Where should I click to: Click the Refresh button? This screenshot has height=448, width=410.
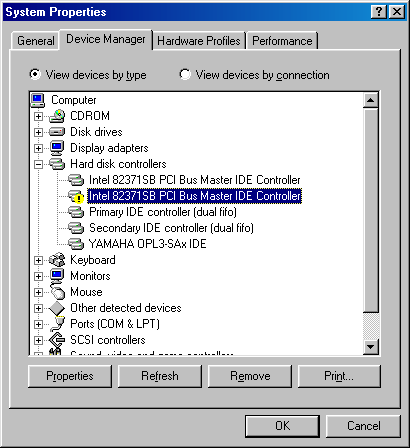pyautogui.click(x=160, y=376)
